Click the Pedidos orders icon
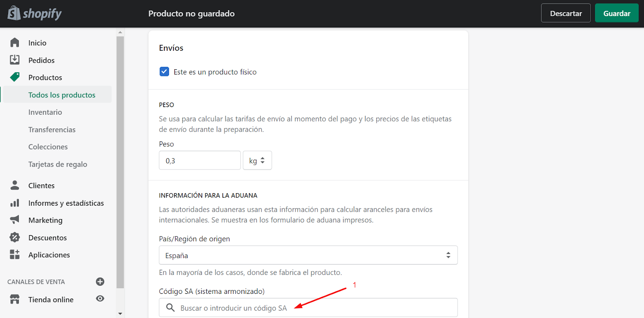This screenshot has width=644, height=318. click(14, 60)
